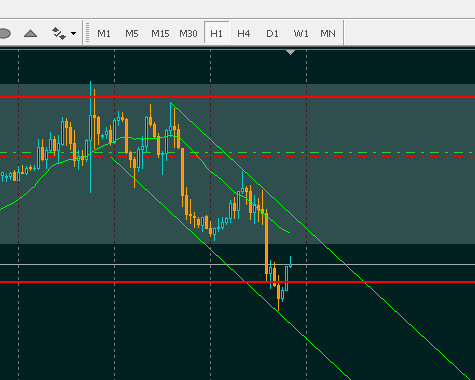Pick the ellipse shape tool icon
Image resolution: width=475 pixels, height=380 pixels.
pyautogui.click(x=4, y=34)
